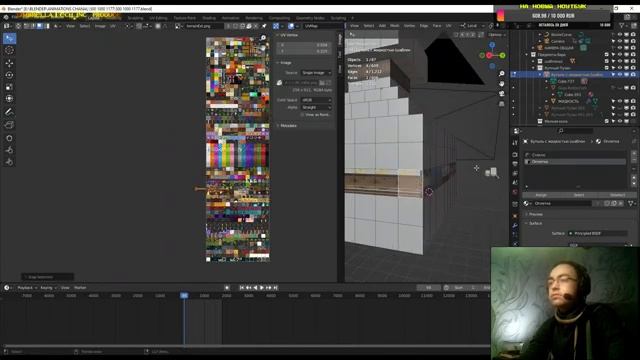The height and width of the screenshot is (360, 640).
Task: Open the Image menu in UV editor
Action: (100, 26)
